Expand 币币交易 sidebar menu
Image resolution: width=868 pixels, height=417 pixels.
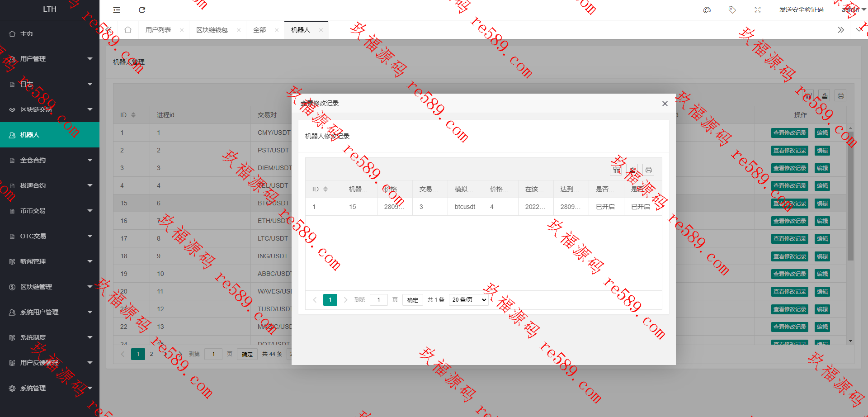tap(50, 211)
